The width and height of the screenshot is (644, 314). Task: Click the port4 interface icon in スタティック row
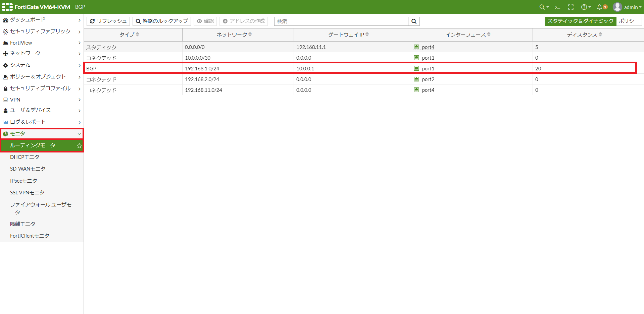pyautogui.click(x=416, y=47)
